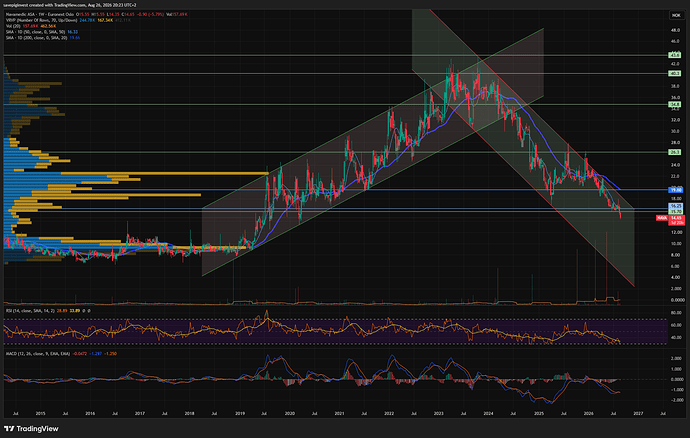Click the 2017 label on time axis
The image size is (690, 438).
(x=139, y=413)
